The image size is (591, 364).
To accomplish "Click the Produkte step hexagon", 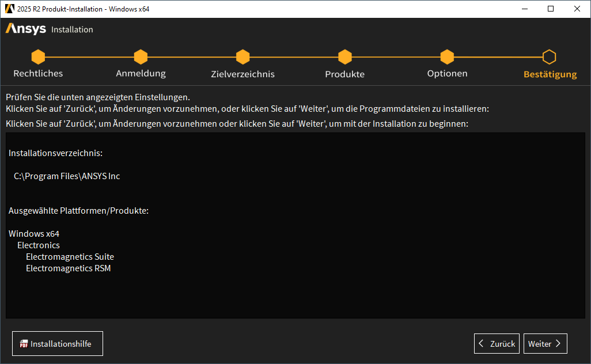I will [x=345, y=57].
